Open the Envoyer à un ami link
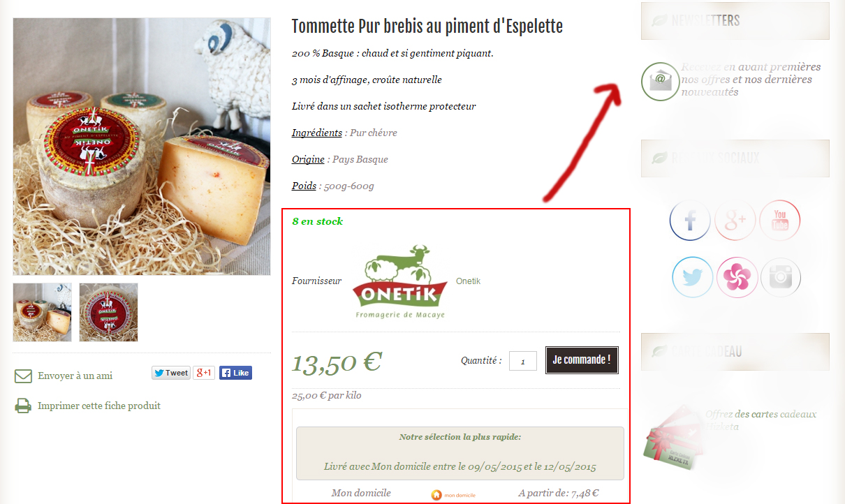Screen dimensions: 845x504 tap(75, 376)
